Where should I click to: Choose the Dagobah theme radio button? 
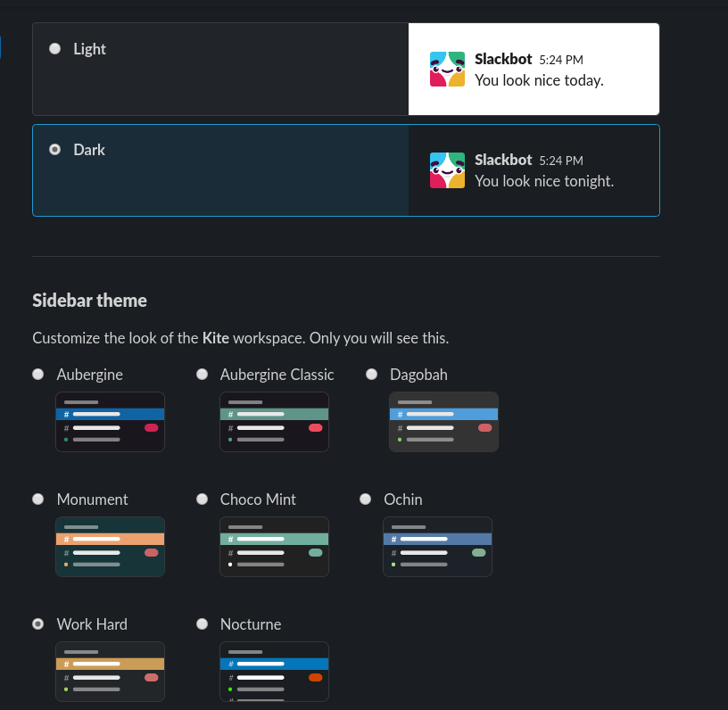point(371,374)
